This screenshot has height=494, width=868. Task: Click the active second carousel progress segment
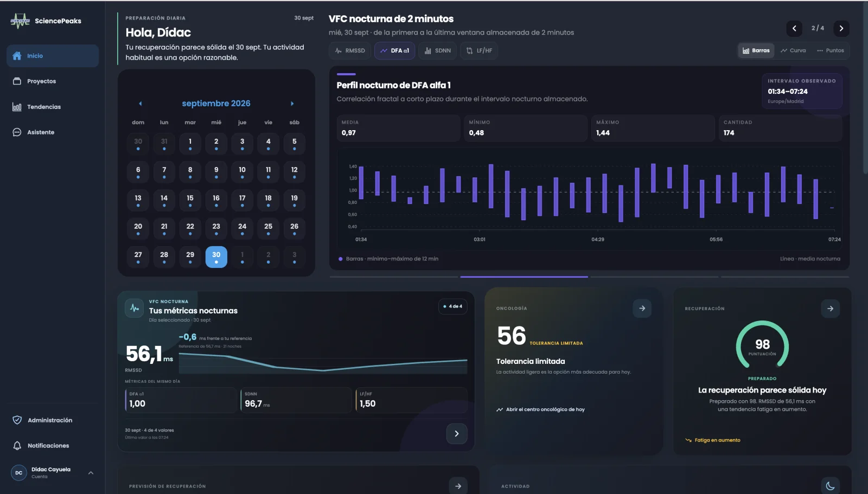click(x=524, y=277)
